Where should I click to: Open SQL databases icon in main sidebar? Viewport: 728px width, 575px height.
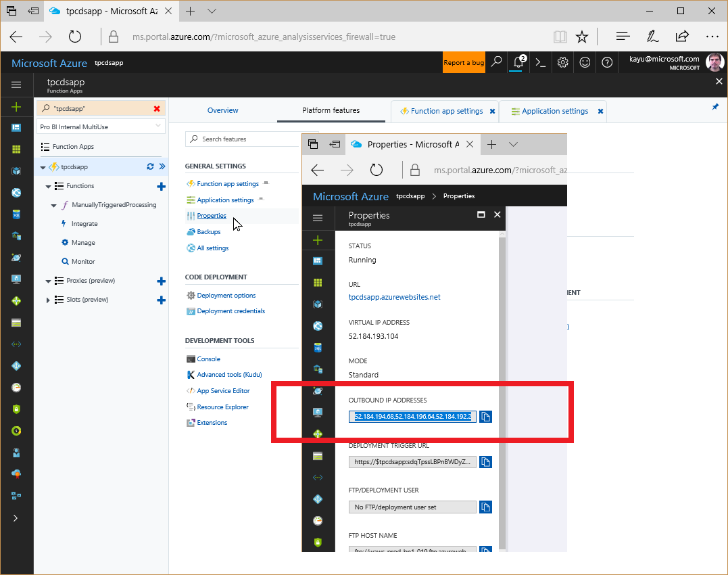16,214
